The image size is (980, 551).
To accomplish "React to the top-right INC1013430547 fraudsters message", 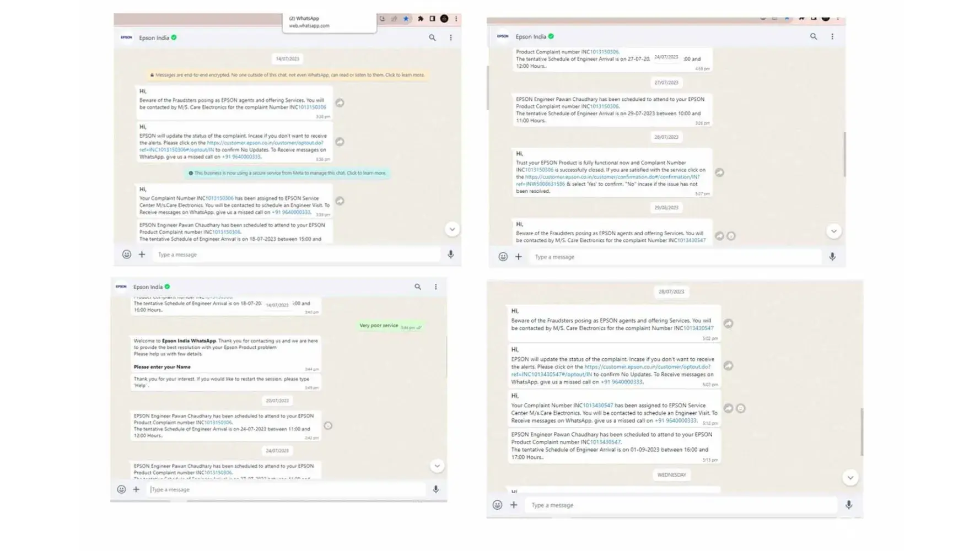I will (731, 236).
